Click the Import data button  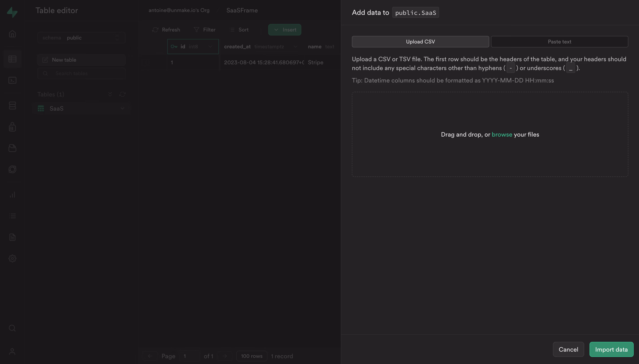point(611,350)
